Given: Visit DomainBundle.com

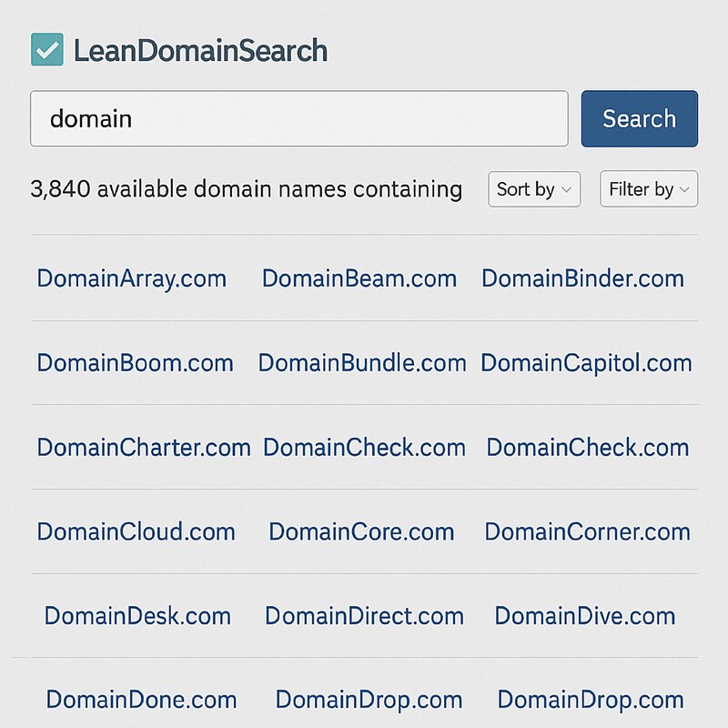Looking at the screenshot, I should tap(361, 363).
